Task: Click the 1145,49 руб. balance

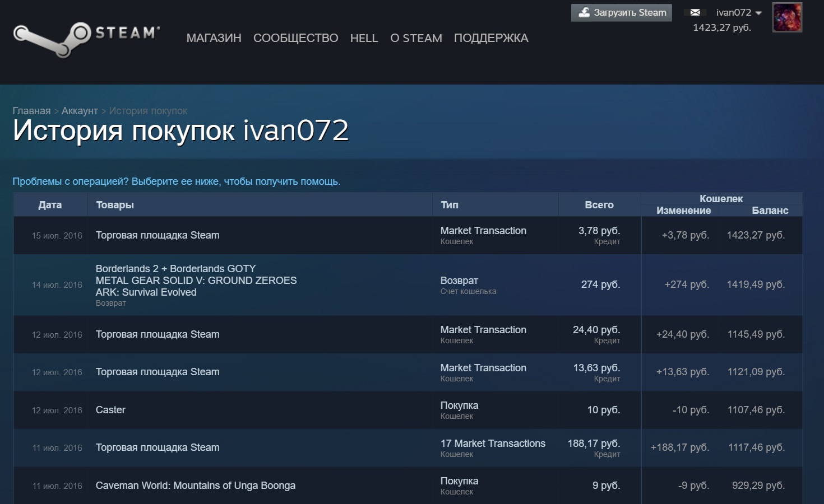Action: click(x=756, y=334)
